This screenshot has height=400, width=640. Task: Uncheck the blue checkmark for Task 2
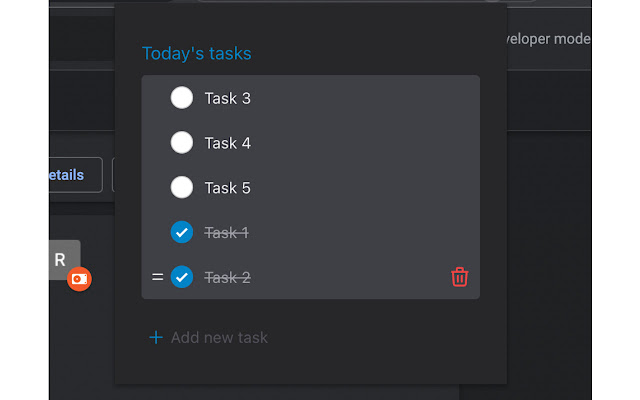182,277
